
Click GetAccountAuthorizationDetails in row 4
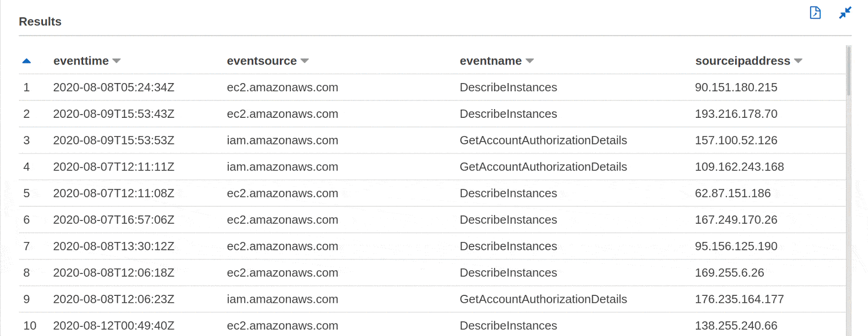coord(543,167)
